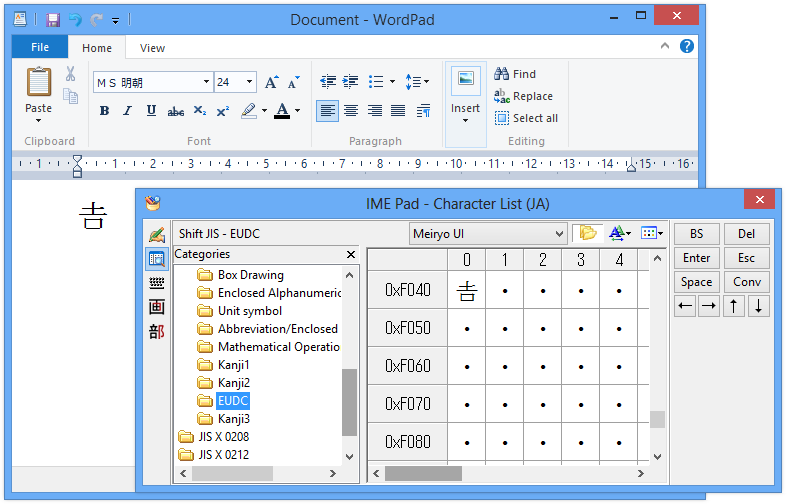Toggle Italic formatting
Screen dimensions: 787x504
coord(127,111)
